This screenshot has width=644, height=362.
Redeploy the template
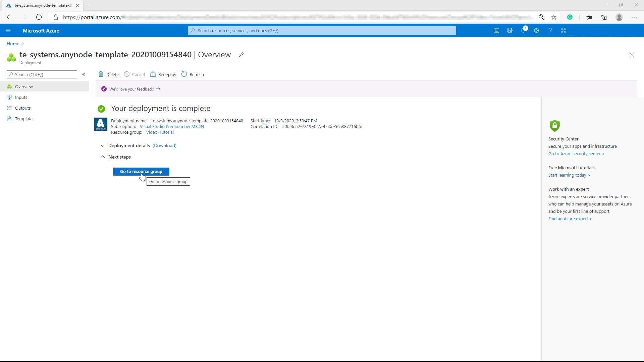point(163,74)
